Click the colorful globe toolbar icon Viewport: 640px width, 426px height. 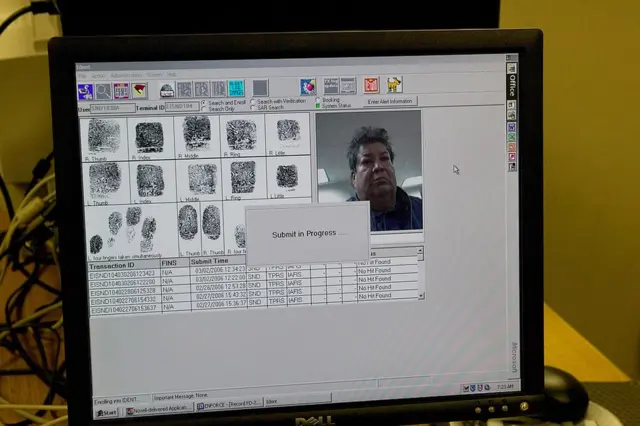(307, 87)
